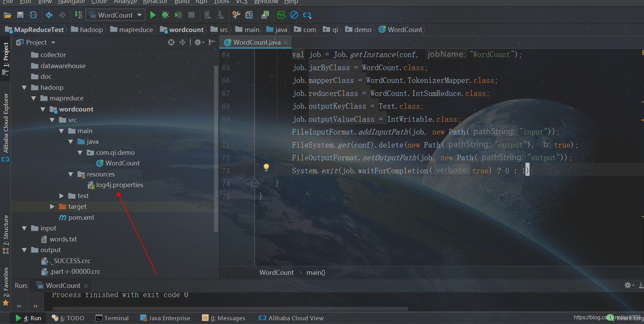Open the Java Enterprise tool window
Screen dimensions: 644x324
165,318
